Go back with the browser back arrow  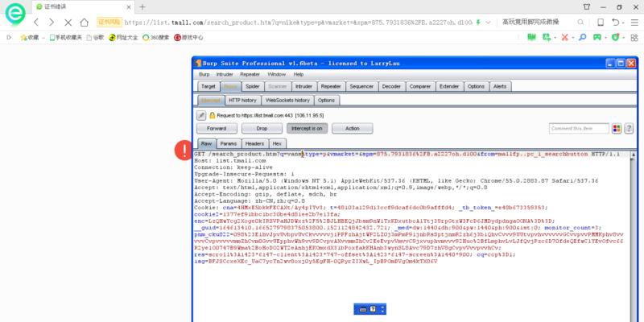click(36, 23)
